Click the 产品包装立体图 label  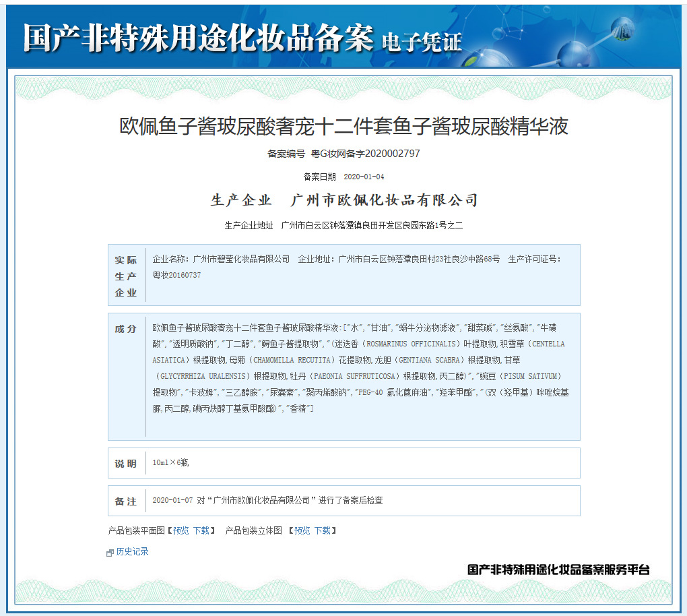click(x=254, y=530)
